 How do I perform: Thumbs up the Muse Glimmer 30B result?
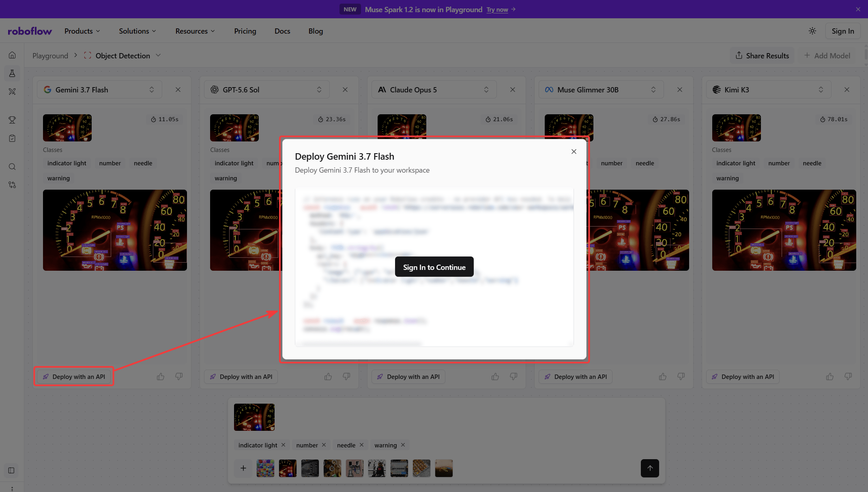pos(663,376)
